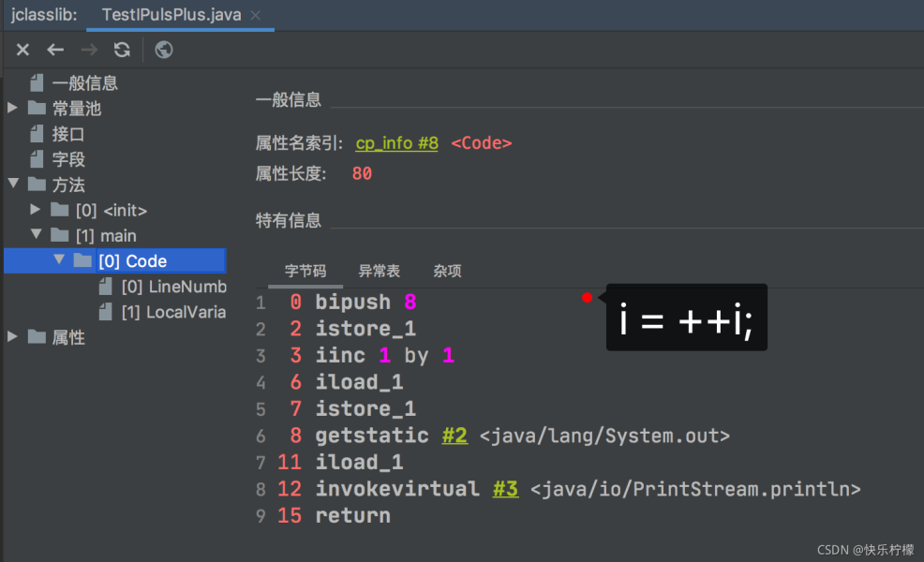
Task: Click the 接口 file icon
Action: pyautogui.click(x=37, y=134)
